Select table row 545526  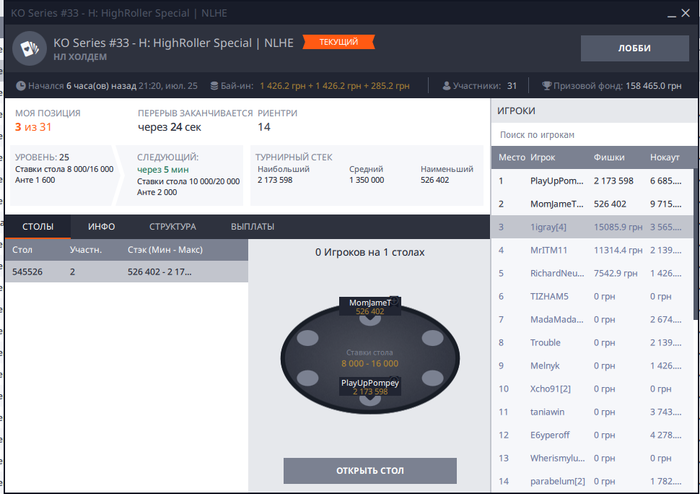126,272
